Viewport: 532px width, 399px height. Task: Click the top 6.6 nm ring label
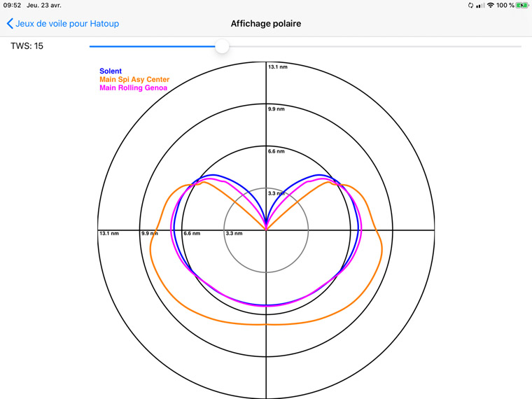tap(276, 151)
